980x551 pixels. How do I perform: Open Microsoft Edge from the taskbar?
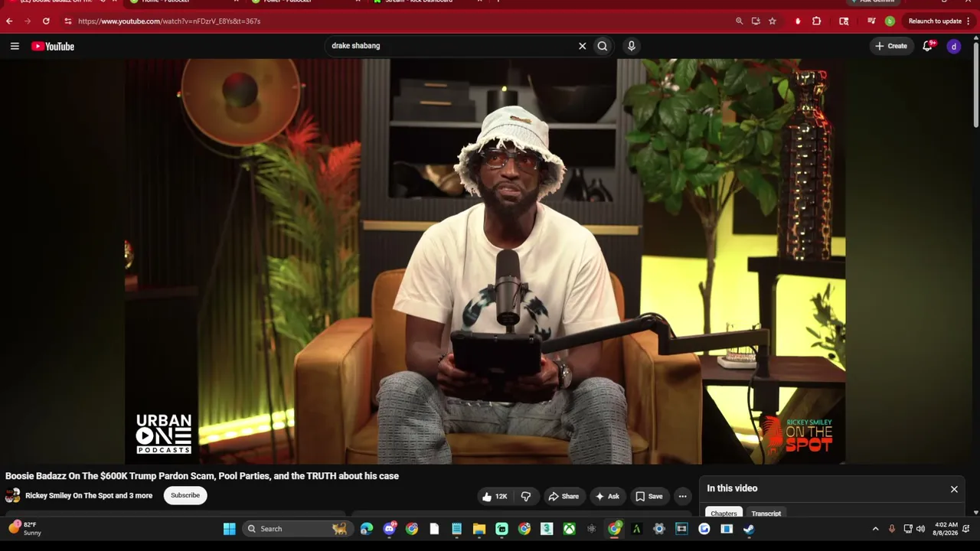click(x=367, y=529)
